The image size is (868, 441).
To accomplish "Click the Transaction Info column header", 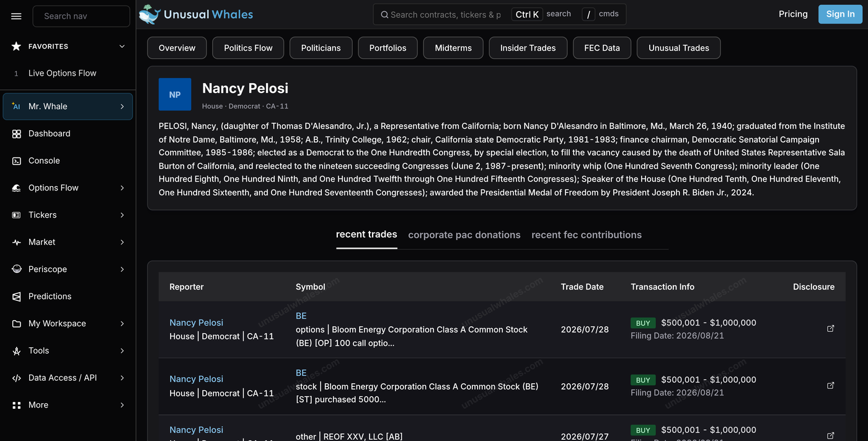I will click(x=662, y=287).
